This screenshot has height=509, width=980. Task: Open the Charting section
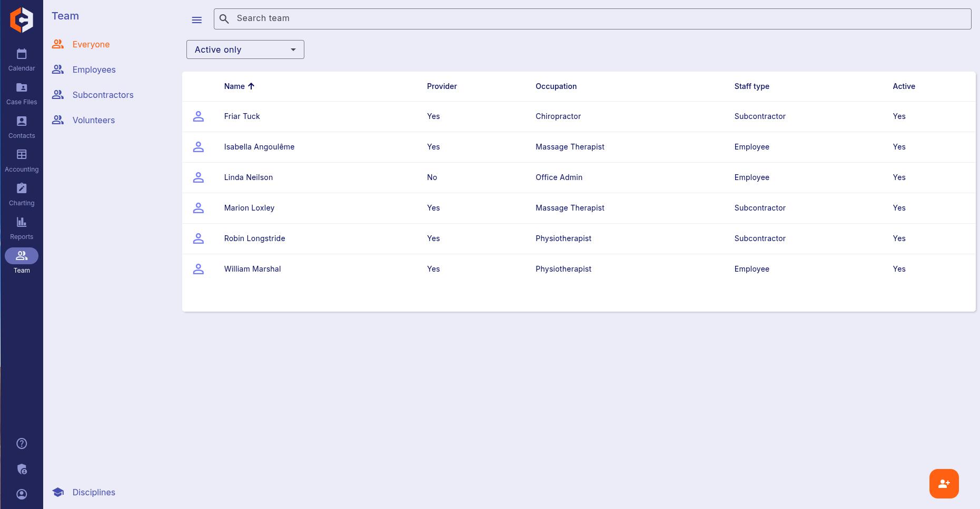tap(22, 194)
